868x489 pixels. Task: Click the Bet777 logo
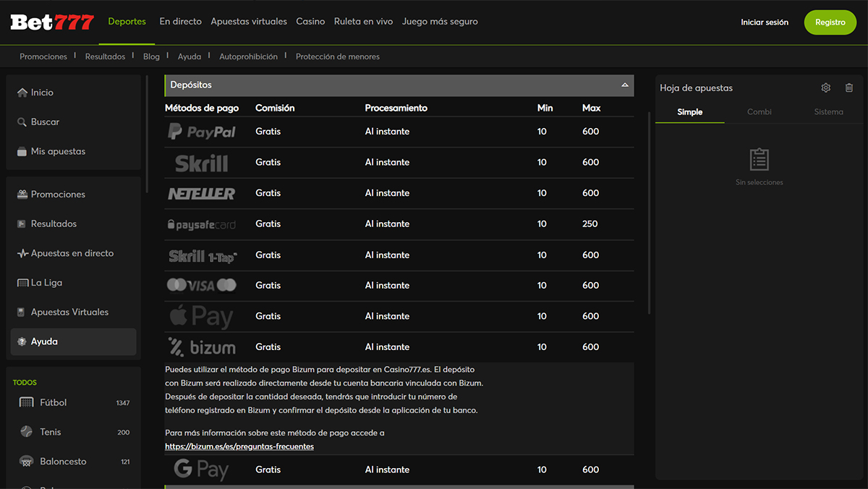point(52,22)
